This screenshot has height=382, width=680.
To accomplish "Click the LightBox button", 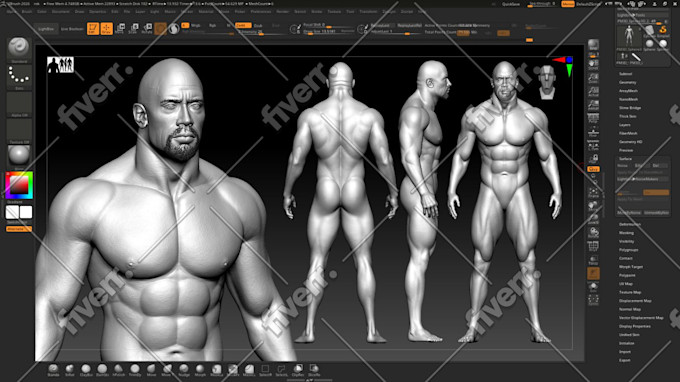I will click(46, 29).
